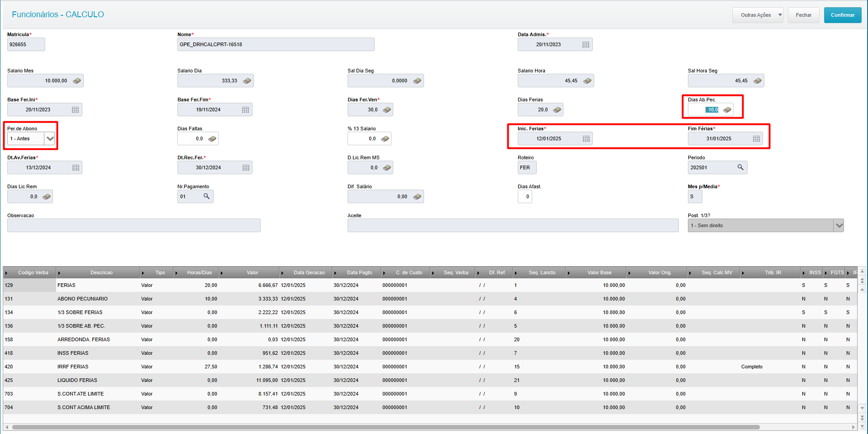Image resolution: width=868 pixels, height=434 pixels.
Task: Open calendar icon for Dt.Av.Ferias
Action: pos(76,167)
